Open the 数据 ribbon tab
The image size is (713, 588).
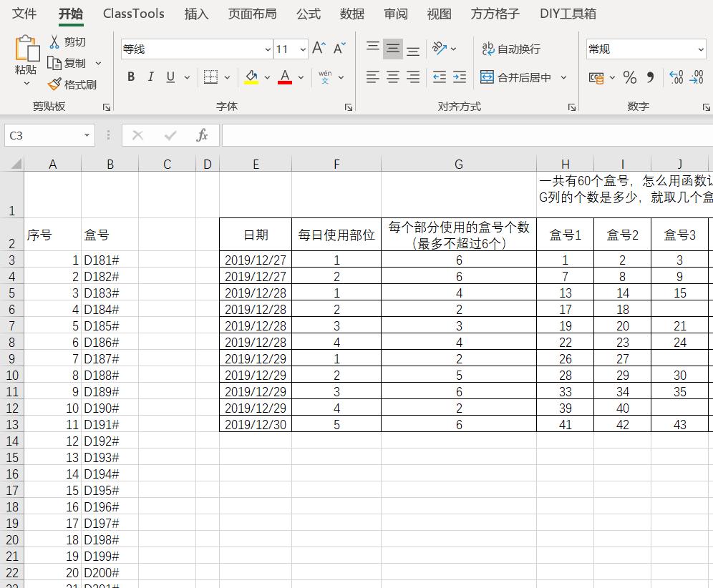(x=352, y=13)
